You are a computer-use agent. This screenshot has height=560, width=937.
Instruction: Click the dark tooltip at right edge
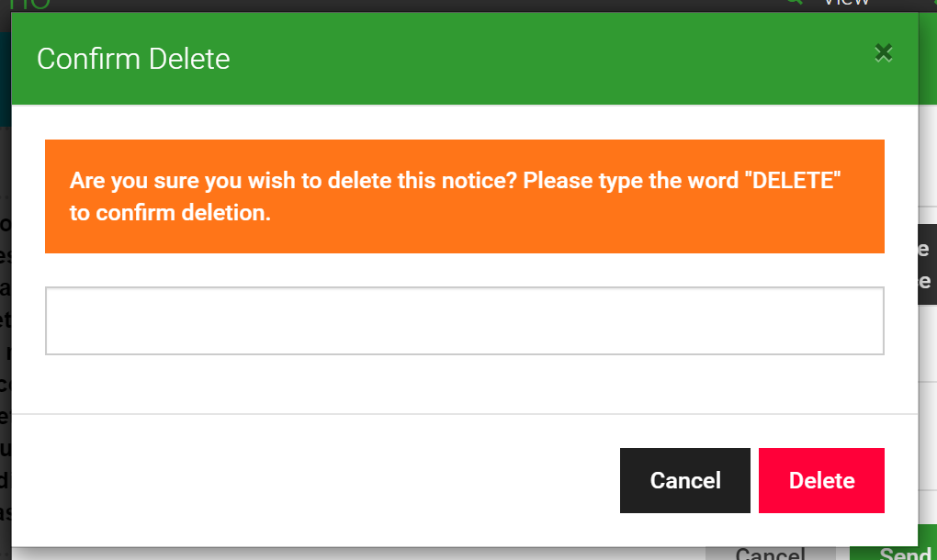(928, 264)
